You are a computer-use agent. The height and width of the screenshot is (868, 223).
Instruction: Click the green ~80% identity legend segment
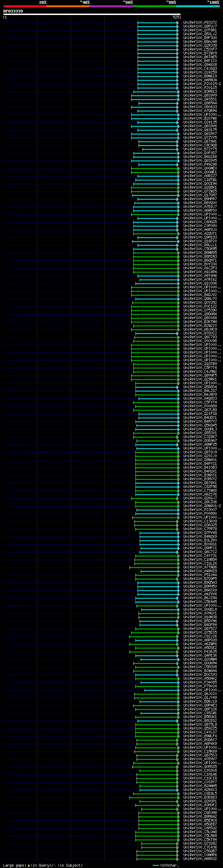(x=154, y=6)
